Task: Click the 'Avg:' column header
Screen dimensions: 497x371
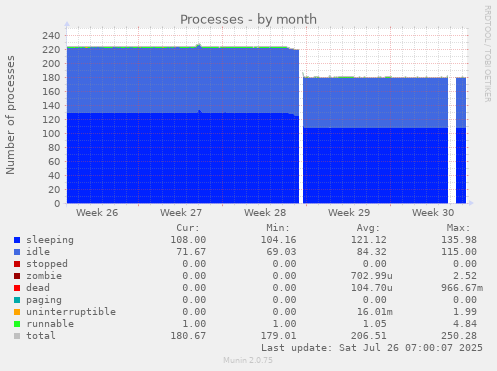Action: click(368, 228)
